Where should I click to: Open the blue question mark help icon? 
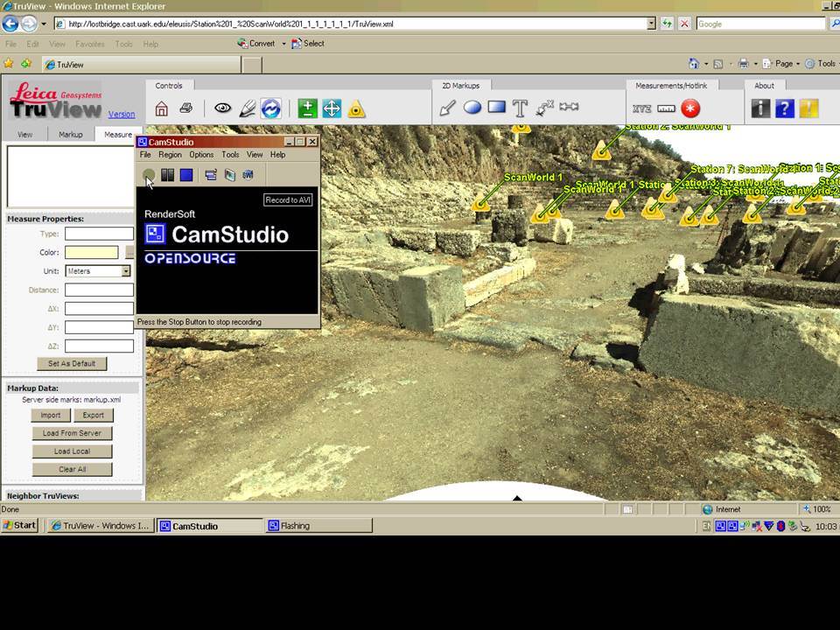[785, 108]
